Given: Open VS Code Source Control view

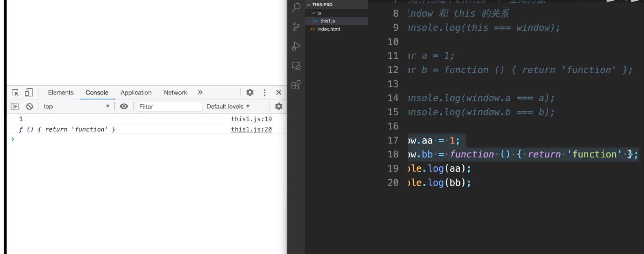Looking at the screenshot, I should click(x=296, y=27).
